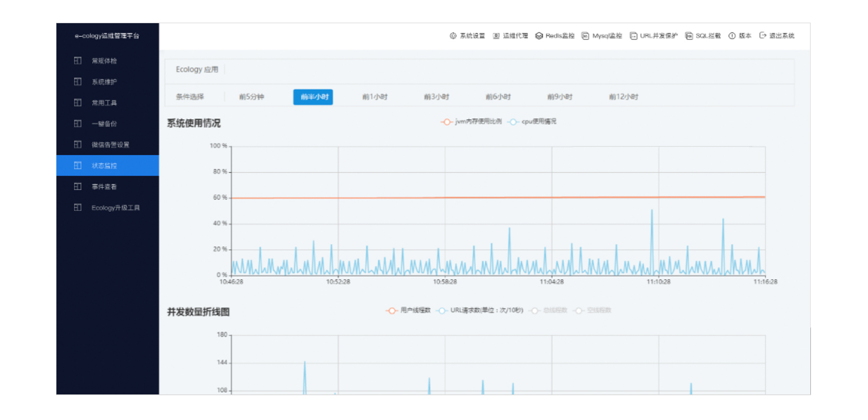
Task: Click the Mysql监控 text link
Action: [607, 36]
